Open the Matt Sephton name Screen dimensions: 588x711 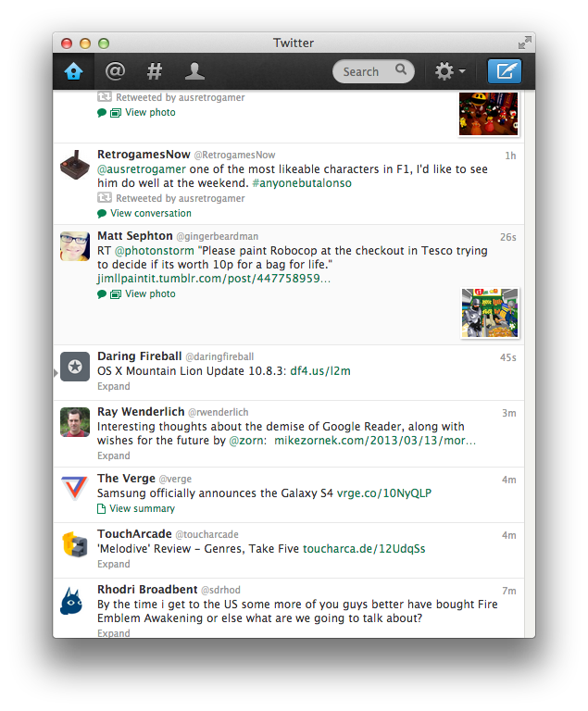(x=135, y=236)
